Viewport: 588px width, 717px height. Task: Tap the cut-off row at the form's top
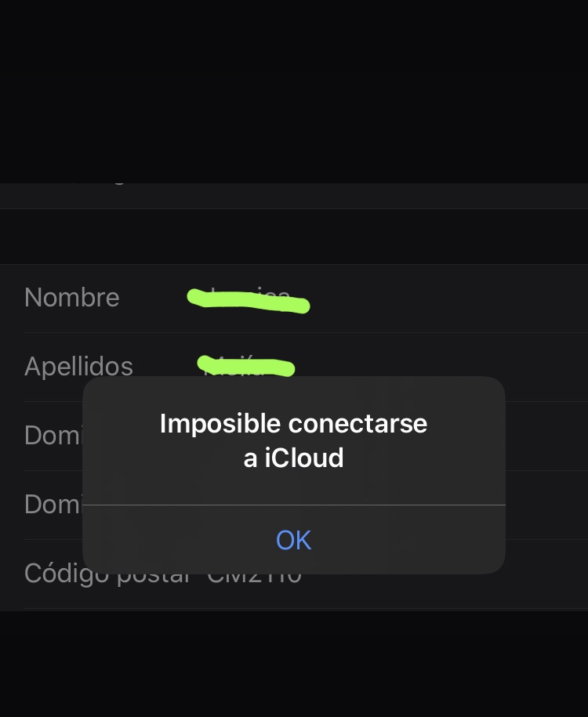pyautogui.click(x=294, y=195)
